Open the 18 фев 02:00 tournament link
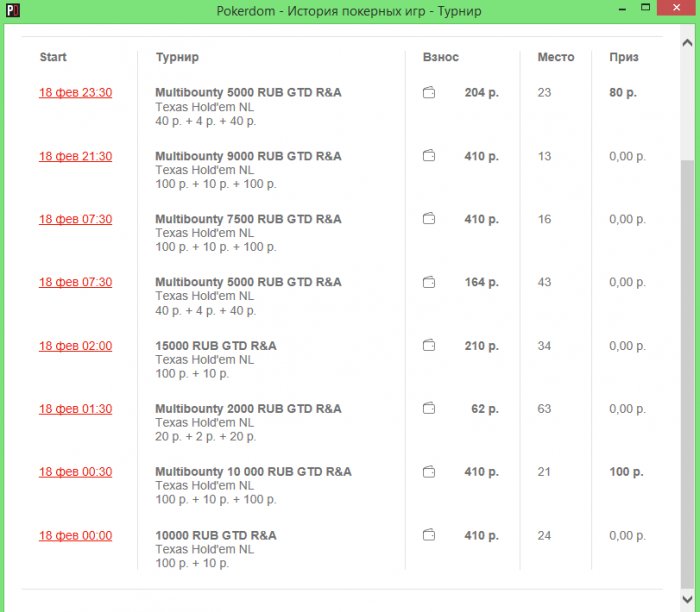The height and width of the screenshot is (612, 700). click(x=75, y=346)
